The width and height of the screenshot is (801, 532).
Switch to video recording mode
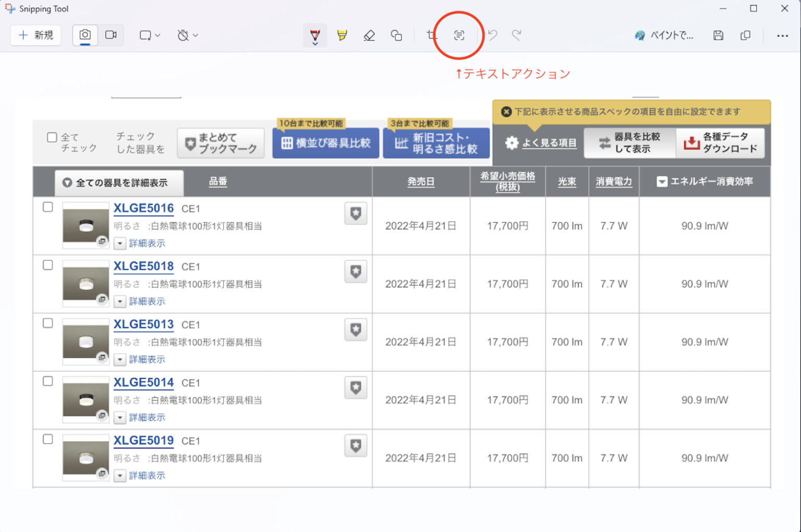[110, 35]
